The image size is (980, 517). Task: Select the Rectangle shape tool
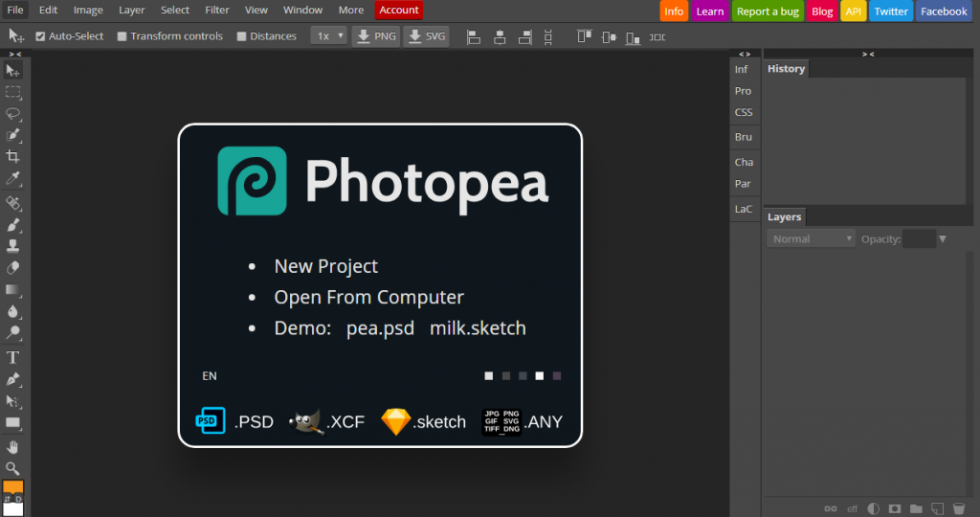pyautogui.click(x=12, y=422)
